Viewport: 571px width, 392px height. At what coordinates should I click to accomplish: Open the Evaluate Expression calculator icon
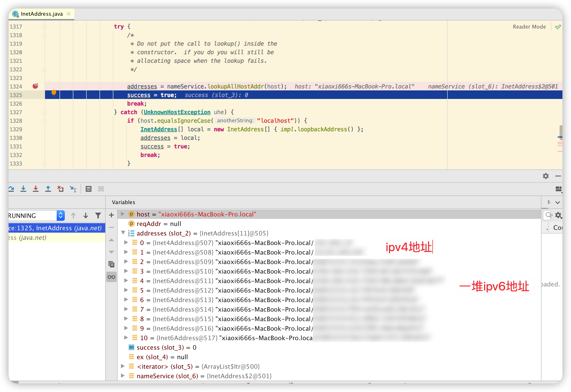tap(89, 189)
